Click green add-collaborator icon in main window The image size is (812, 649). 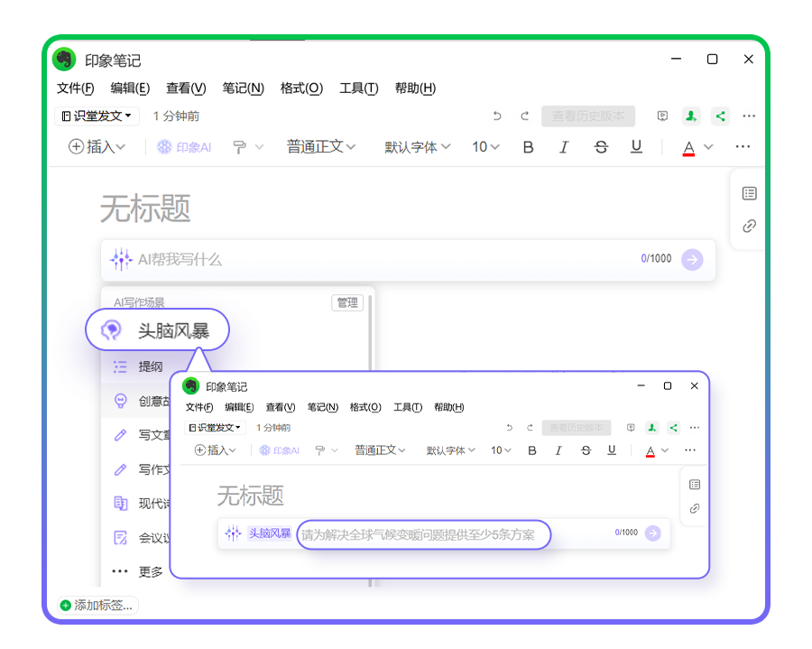tap(691, 116)
